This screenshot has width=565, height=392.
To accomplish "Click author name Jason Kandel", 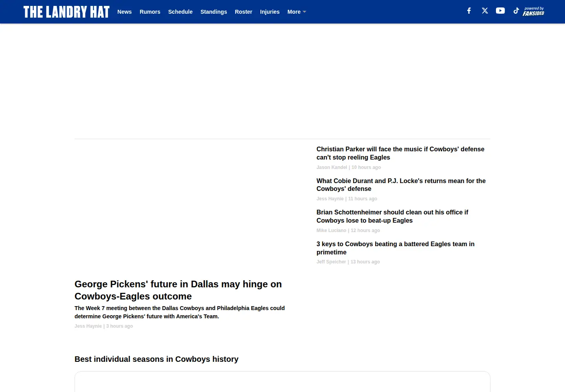I will (332, 167).
